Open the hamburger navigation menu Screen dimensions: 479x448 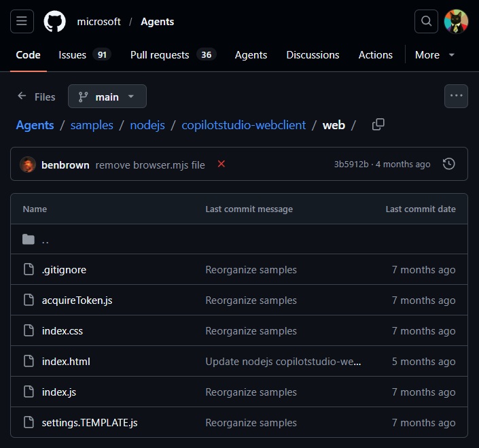[22, 22]
